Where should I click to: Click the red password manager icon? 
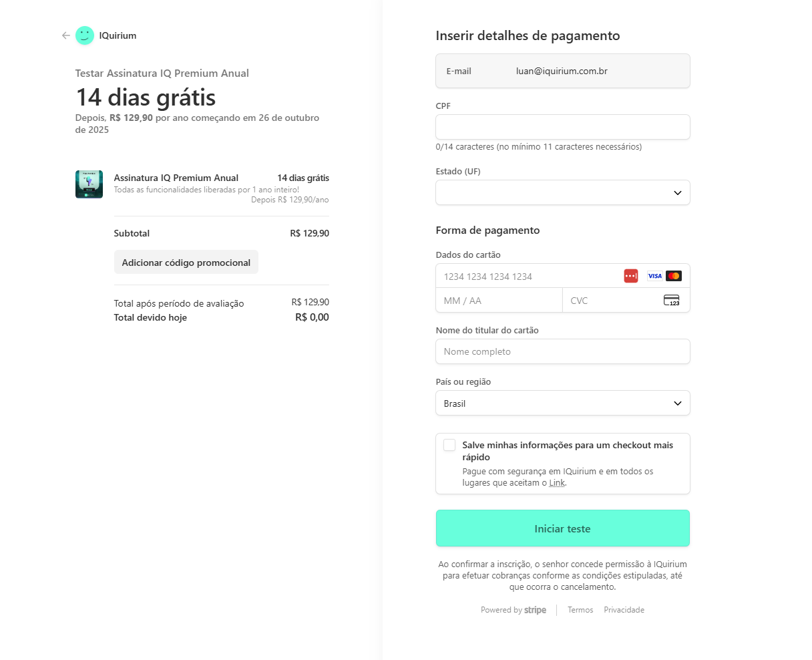(x=631, y=276)
